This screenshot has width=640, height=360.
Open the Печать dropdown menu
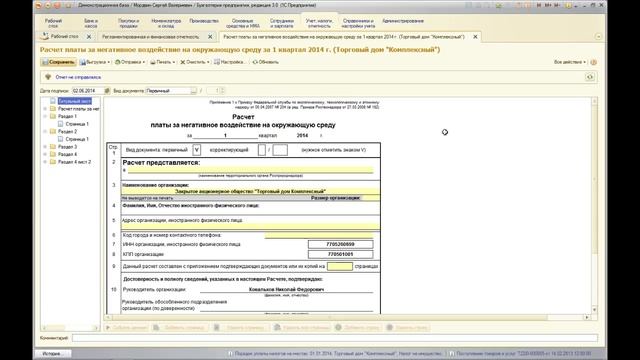(x=162, y=62)
